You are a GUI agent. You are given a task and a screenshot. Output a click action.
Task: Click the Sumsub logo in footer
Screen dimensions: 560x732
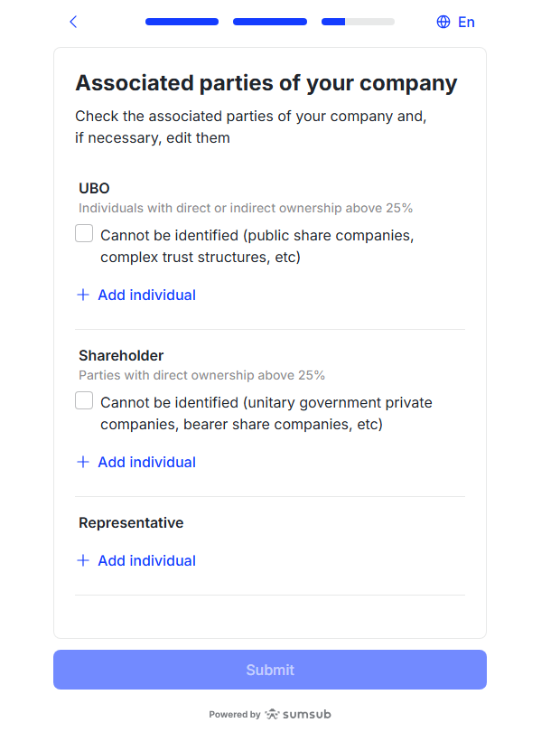[x=298, y=714]
